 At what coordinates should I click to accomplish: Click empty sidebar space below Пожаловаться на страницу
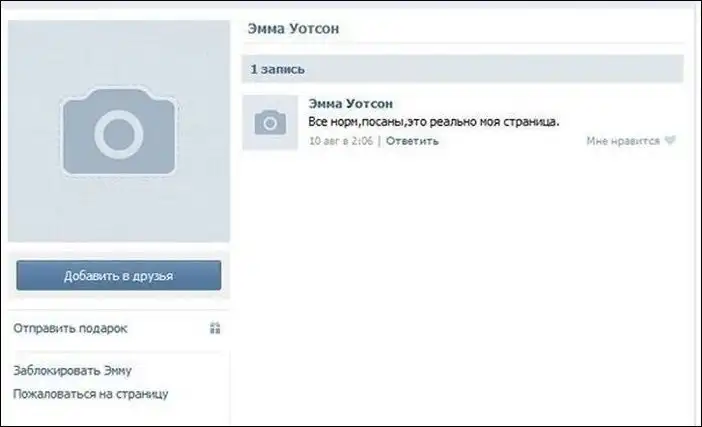coord(119,414)
